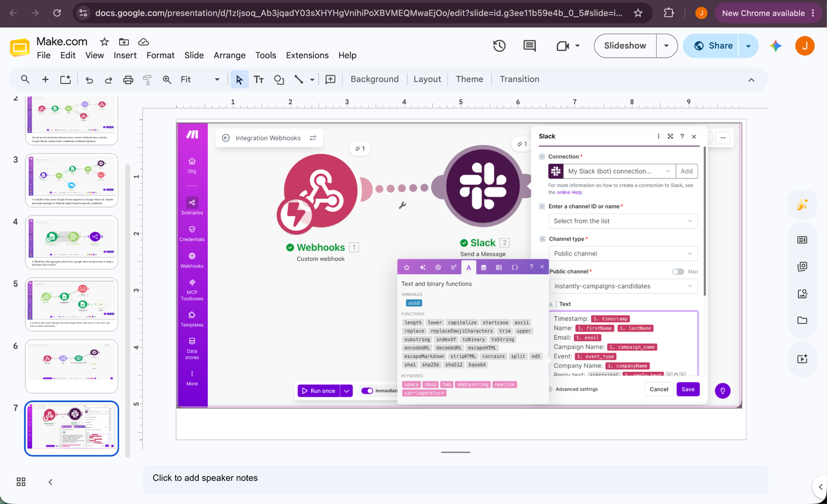Expand the side panel arrow at bottom right
This screenshot has height=504, width=827.
820,487
